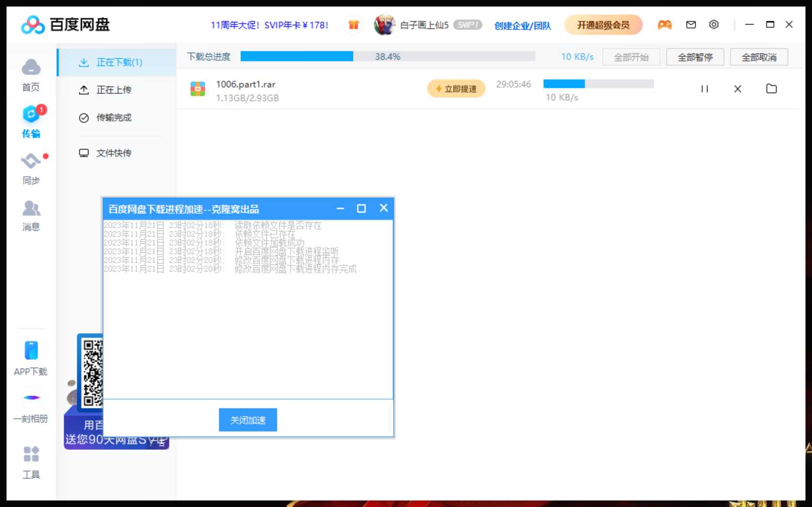The width and height of the screenshot is (812, 507).
Task: Open the 消息 messages section
Action: click(31, 215)
